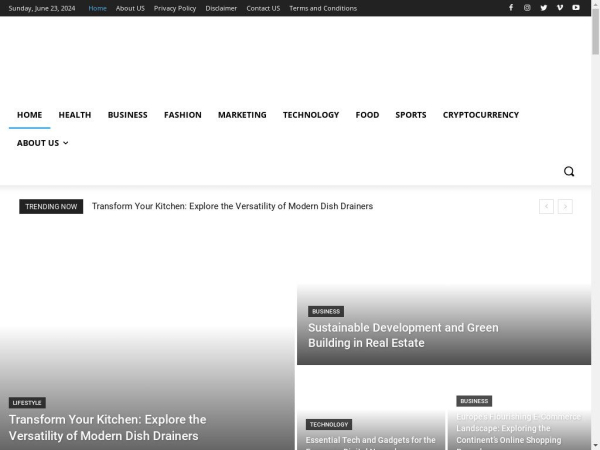Open the Marketing category

(242, 115)
